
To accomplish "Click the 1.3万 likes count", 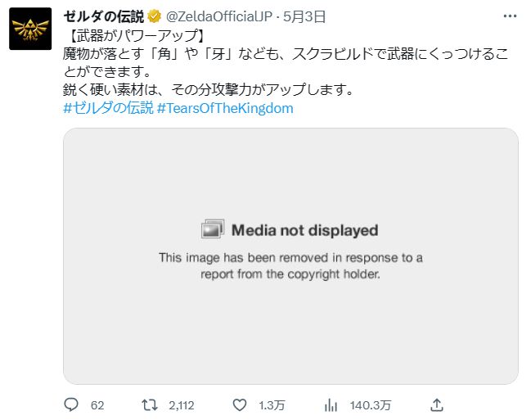I will pyautogui.click(x=272, y=405).
